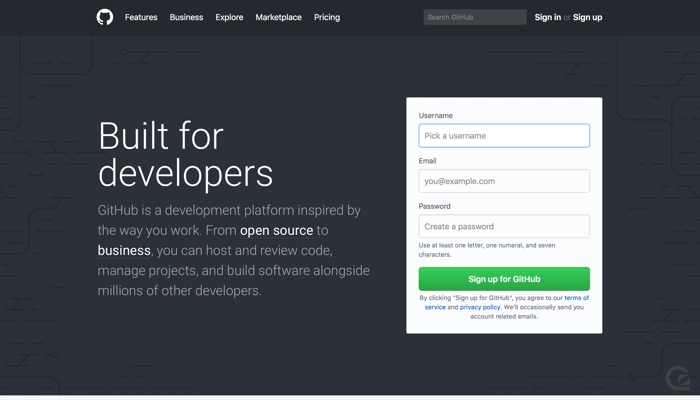Viewport: 700px width, 400px height.
Task: Click the GitHub Octocat logo
Action: [105, 17]
